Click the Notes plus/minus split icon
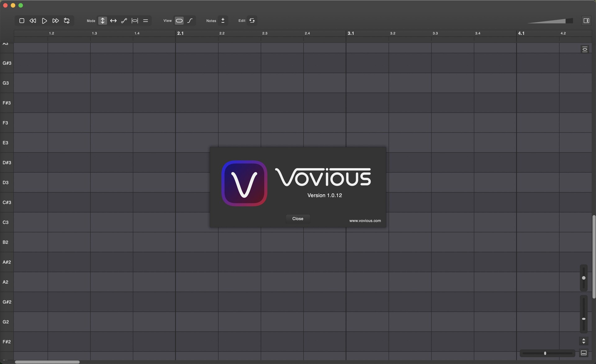 (223, 21)
